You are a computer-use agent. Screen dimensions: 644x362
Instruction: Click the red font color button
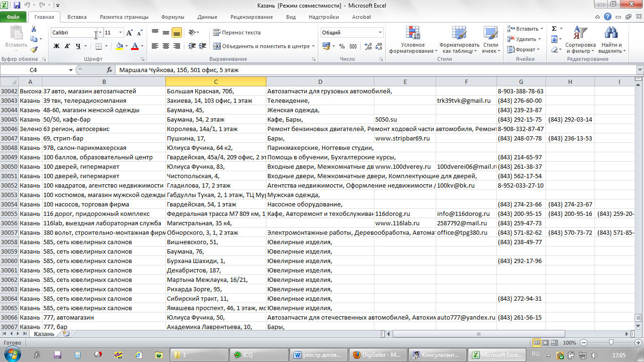pyautogui.click(x=135, y=46)
